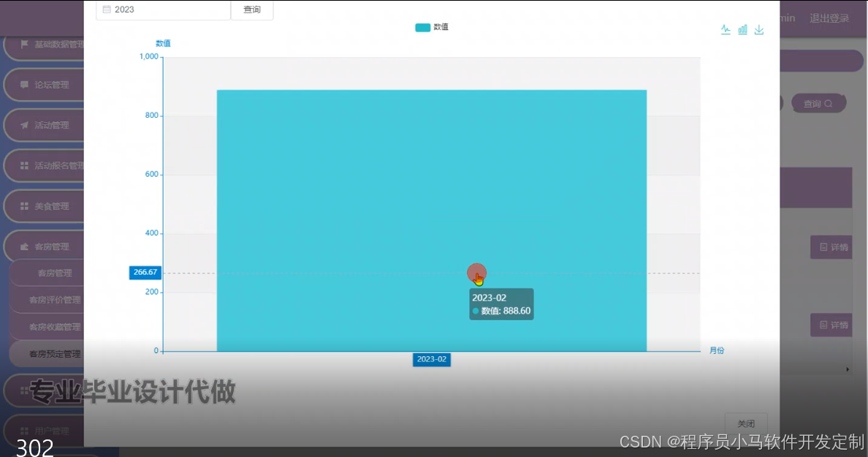
Task: Click the small right scroll arrow
Action: click(848, 369)
